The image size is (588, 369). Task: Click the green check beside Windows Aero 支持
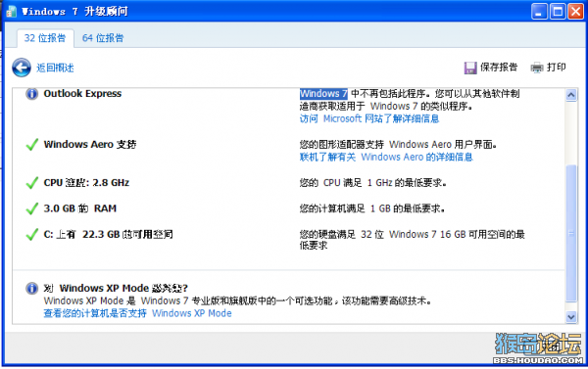click(x=32, y=144)
